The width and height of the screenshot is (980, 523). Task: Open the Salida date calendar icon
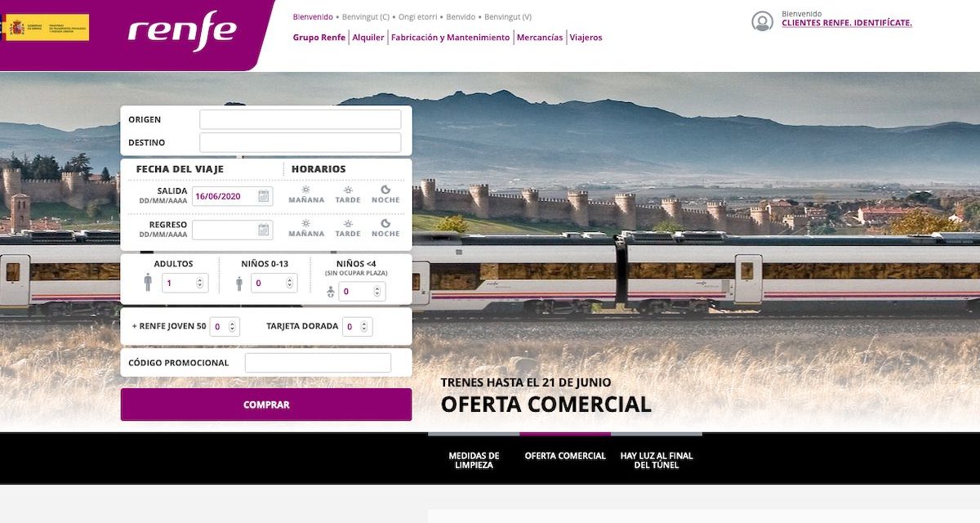coord(263,196)
